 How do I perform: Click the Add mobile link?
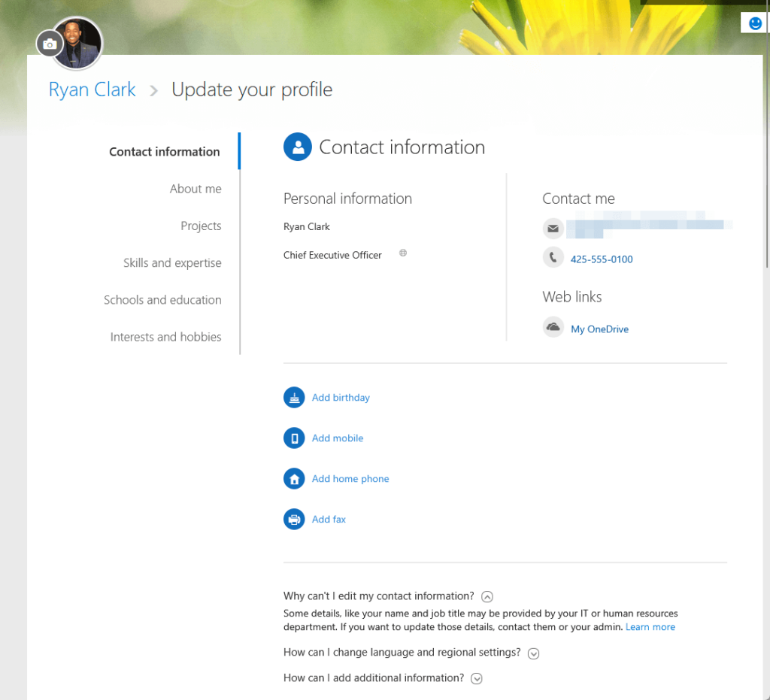338,438
